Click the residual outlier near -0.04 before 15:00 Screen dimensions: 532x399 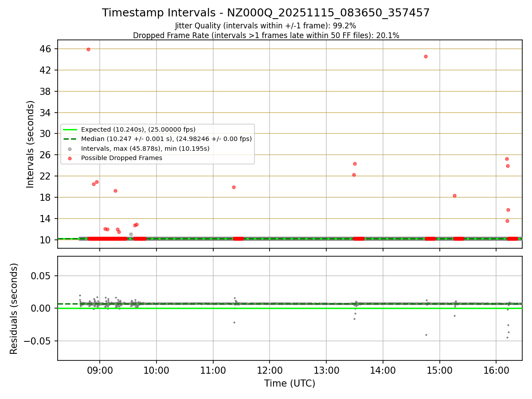(426, 335)
